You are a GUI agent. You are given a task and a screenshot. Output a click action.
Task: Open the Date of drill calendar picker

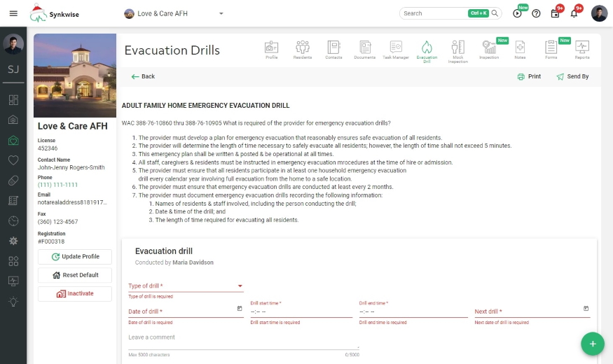coord(240,308)
